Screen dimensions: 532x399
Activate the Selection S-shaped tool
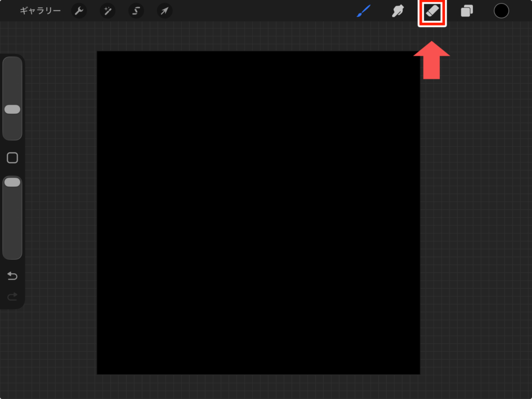[136, 11]
